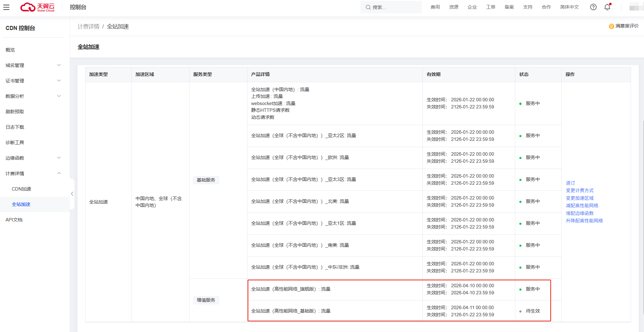Open the 简体中文 language selector
Screen dimensions: 644x332
coord(569,7)
